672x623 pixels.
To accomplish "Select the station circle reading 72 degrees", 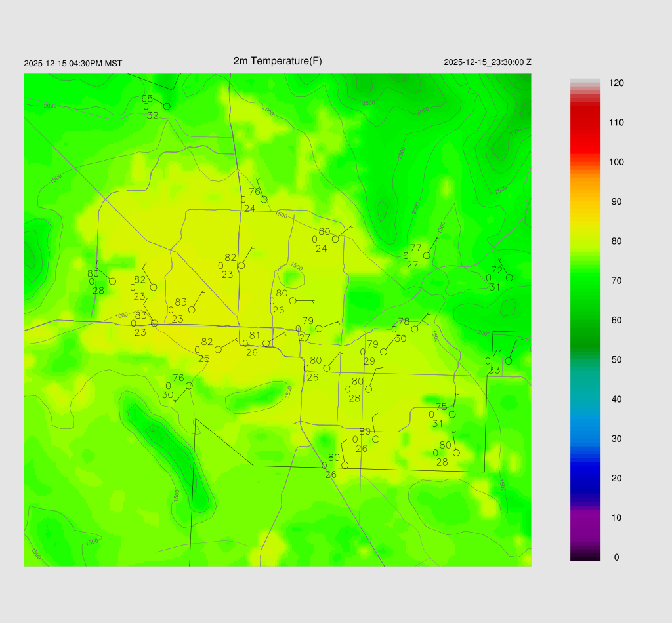I will (x=509, y=278).
